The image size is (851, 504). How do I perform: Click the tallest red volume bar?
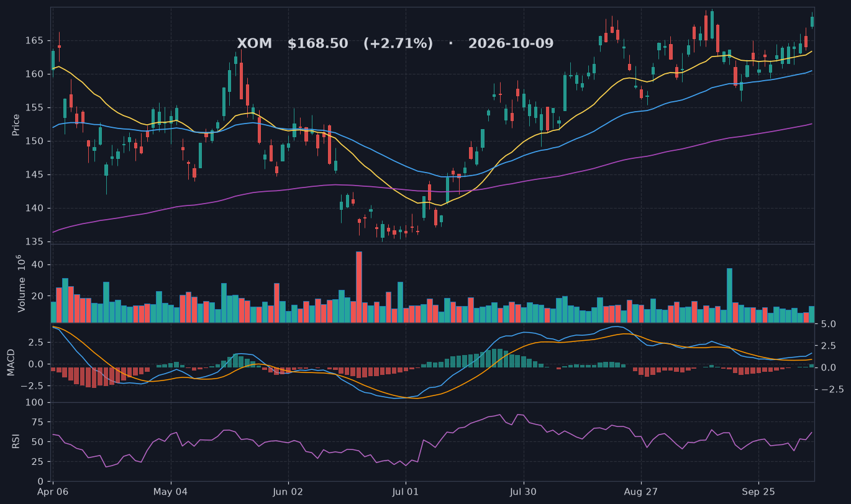359,287
